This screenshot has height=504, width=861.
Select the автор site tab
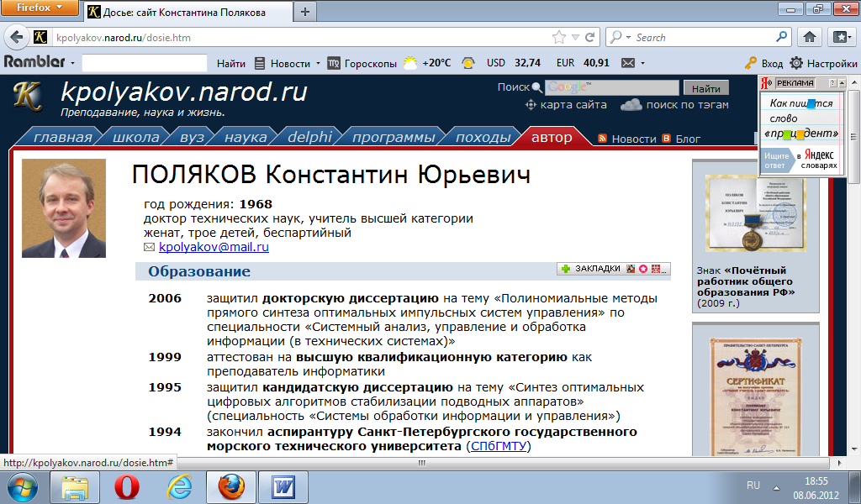pos(552,137)
